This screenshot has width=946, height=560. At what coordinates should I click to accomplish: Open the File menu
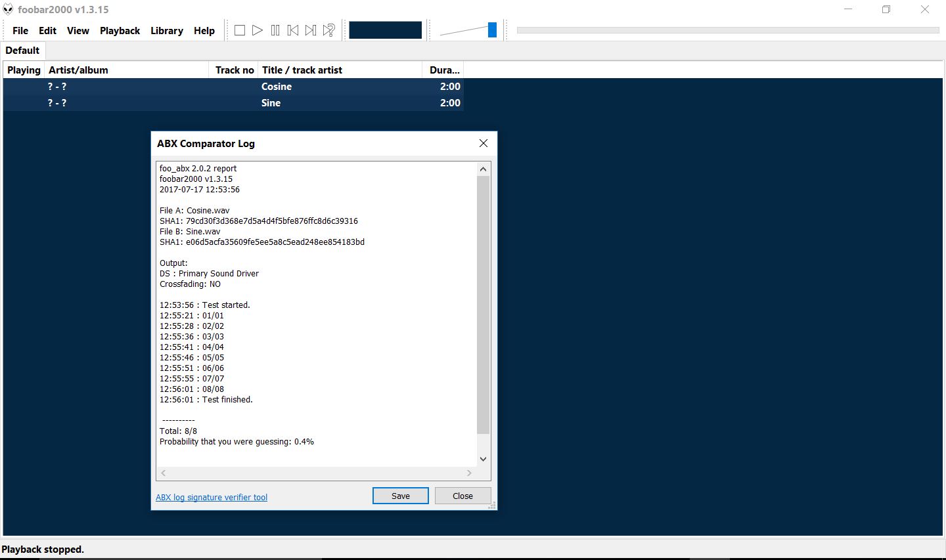pyautogui.click(x=20, y=31)
